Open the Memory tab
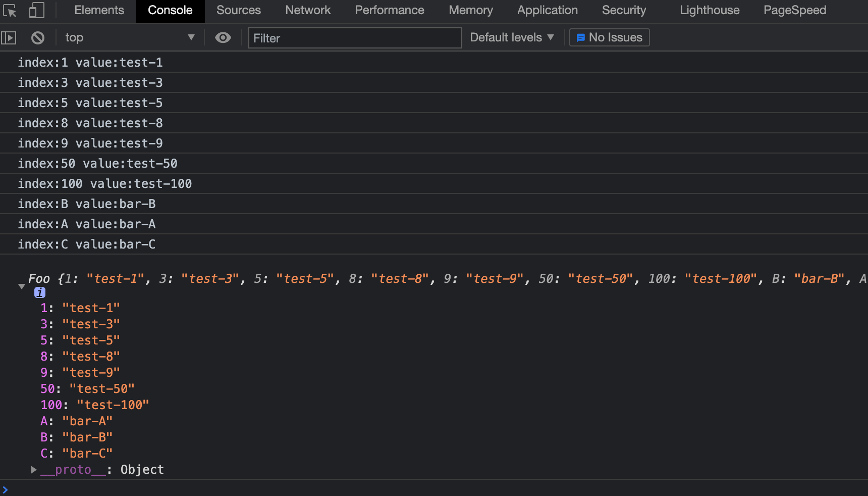 471,11
